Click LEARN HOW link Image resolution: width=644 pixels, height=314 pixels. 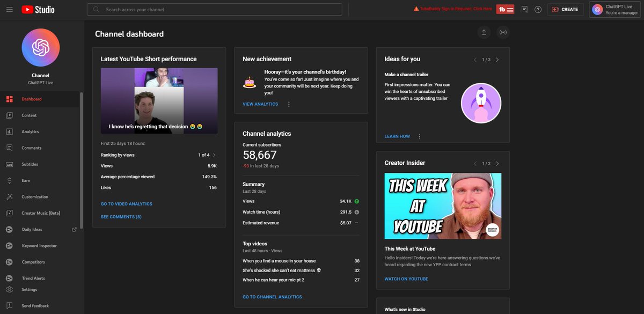(397, 136)
